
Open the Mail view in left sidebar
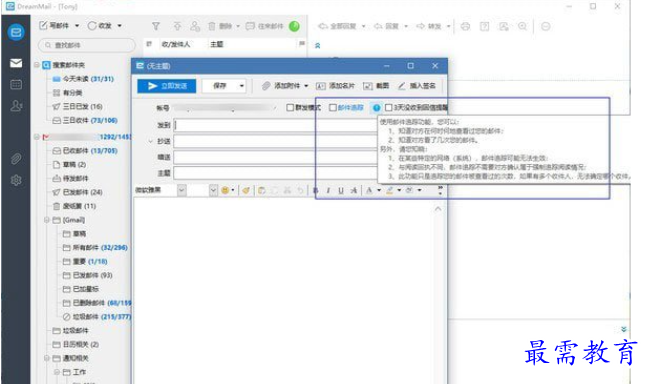[16, 63]
